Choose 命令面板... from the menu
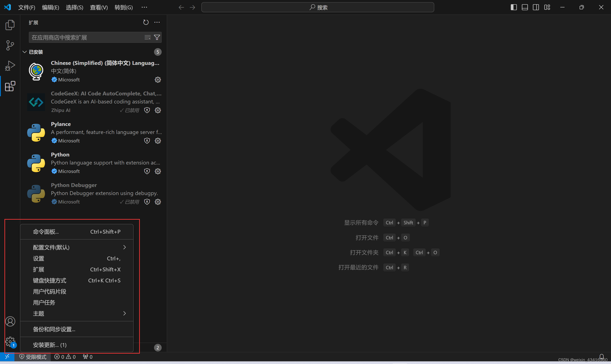The height and width of the screenshot is (364, 611). pos(77,232)
